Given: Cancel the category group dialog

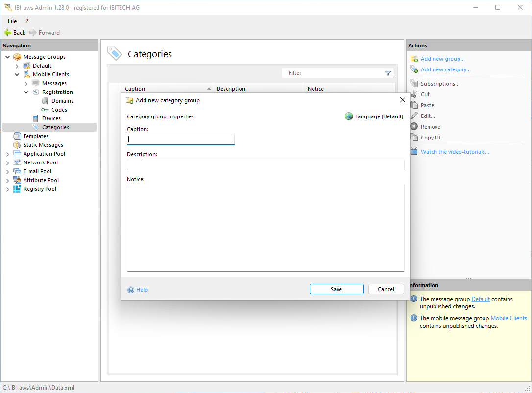Looking at the screenshot, I should (386, 289).
